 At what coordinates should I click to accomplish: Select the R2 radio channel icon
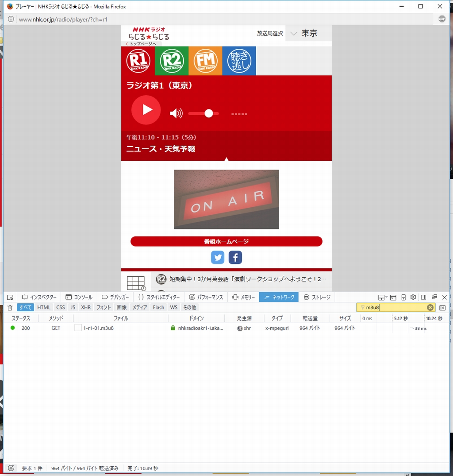(x=172, y=61)
